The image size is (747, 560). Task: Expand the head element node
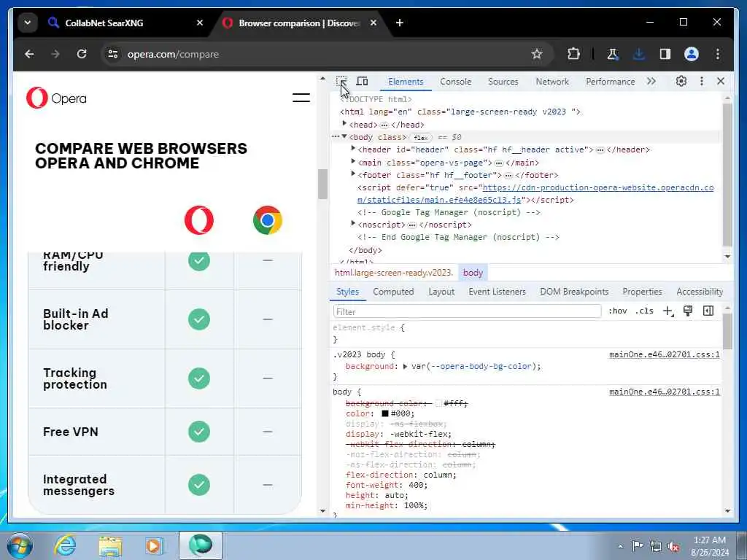[x=344, y=124]
